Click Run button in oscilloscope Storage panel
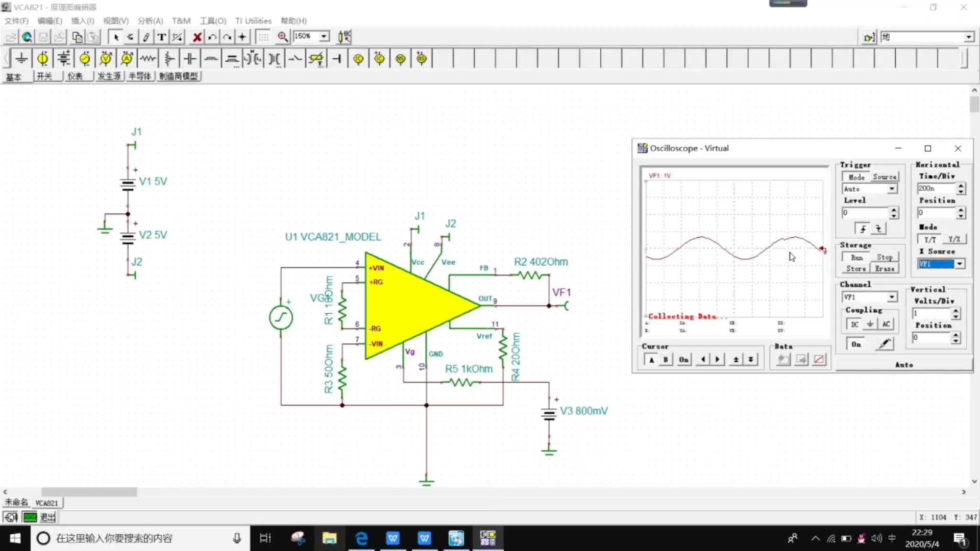The image size is (980, 551). point(855,257)
